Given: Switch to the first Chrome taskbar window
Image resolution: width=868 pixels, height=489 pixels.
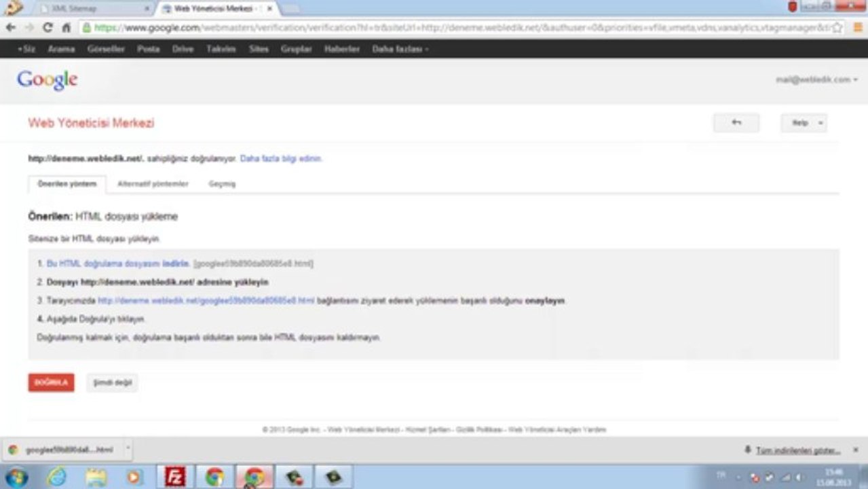Looking at the screenshot, I should click(215, 477).
